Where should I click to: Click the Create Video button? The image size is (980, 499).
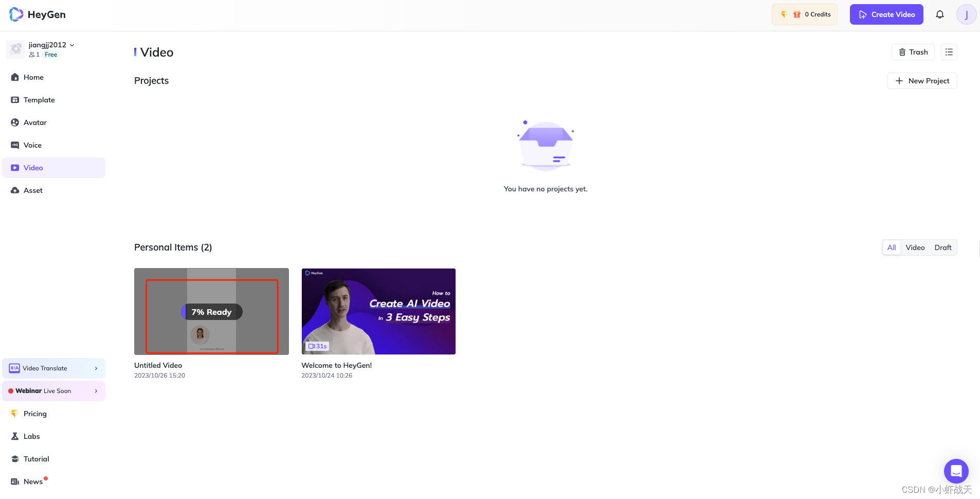(x=886, y=14)
